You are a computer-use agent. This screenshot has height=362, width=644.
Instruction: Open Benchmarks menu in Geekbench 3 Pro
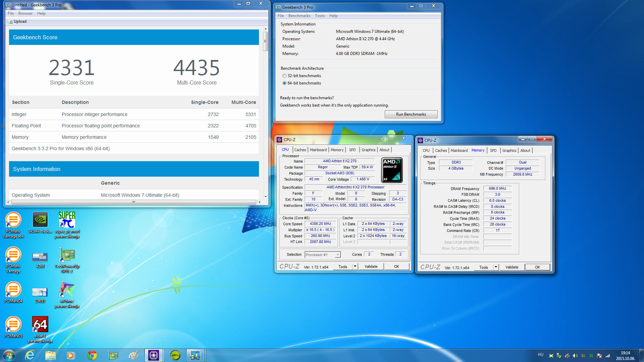[299, 16]
